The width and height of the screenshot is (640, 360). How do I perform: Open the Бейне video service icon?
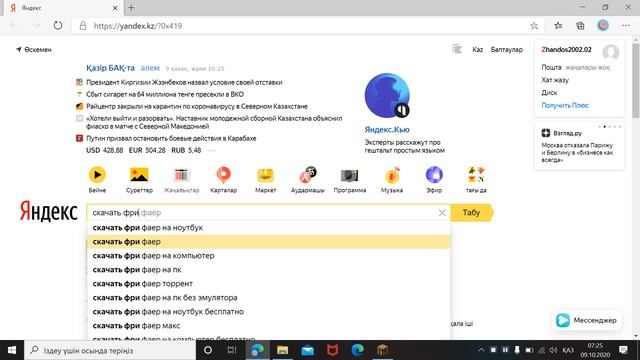pyautogui.click(x=97, y=175)
